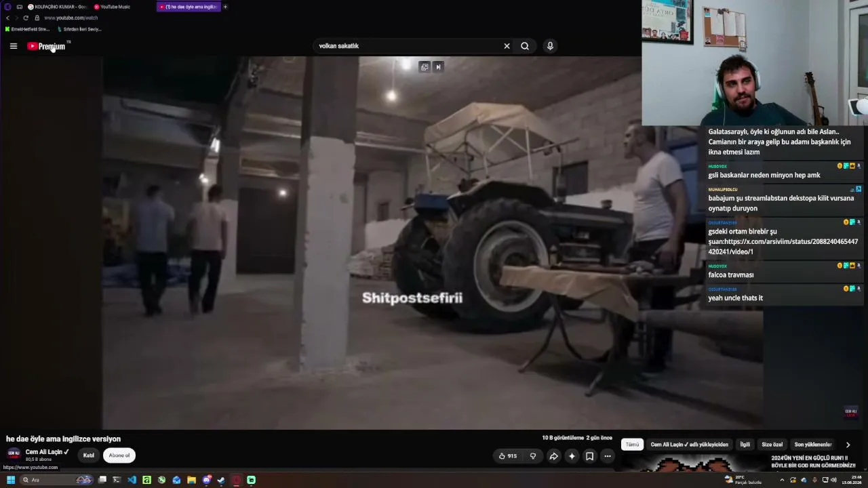Join the channel with the Katıl button
The image size is (868, 488).
[x=89, y=455]
